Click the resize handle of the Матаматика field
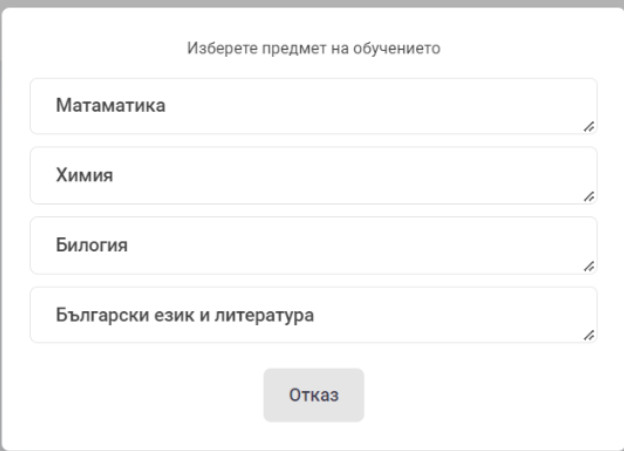The height and width of the screenshot is (451, 624). 589,127
